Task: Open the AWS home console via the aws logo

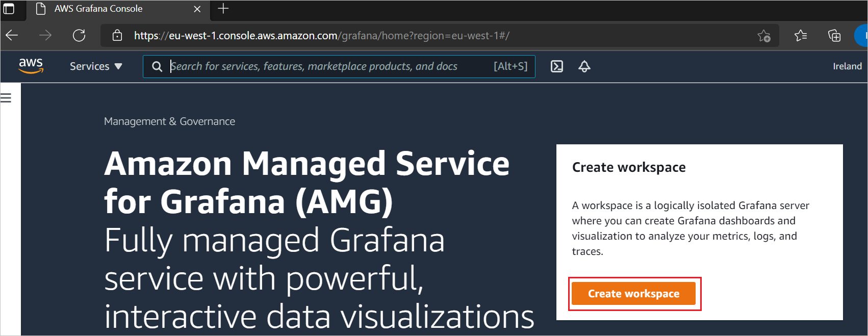Action: (31, 66)
